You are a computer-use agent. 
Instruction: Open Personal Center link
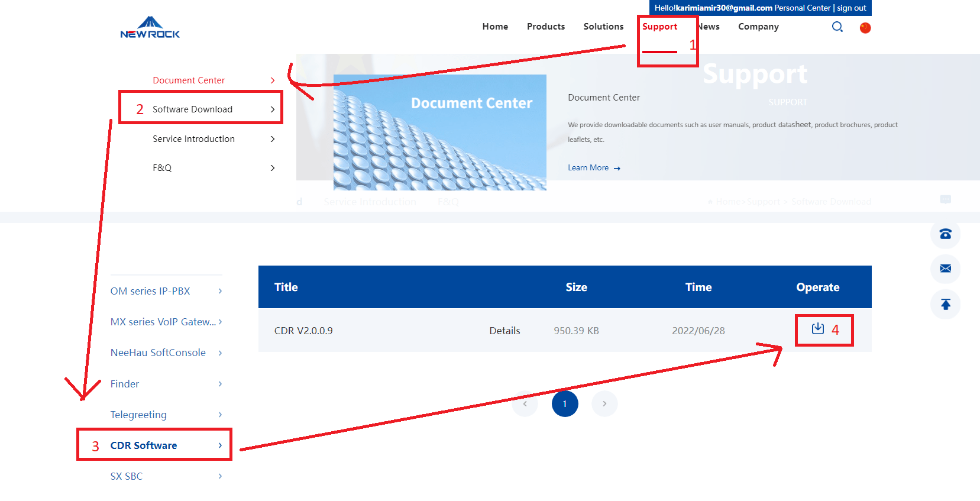click(803, 8)
